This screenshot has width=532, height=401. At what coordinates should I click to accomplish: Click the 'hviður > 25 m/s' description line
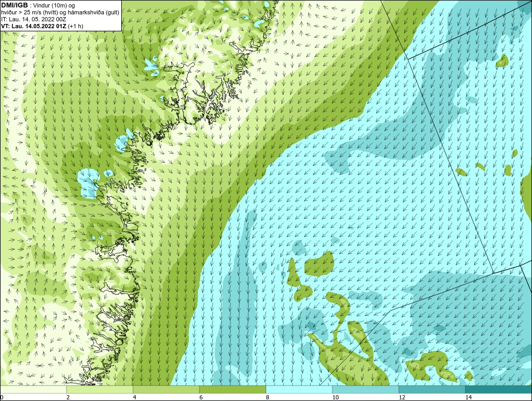point(60,13)
